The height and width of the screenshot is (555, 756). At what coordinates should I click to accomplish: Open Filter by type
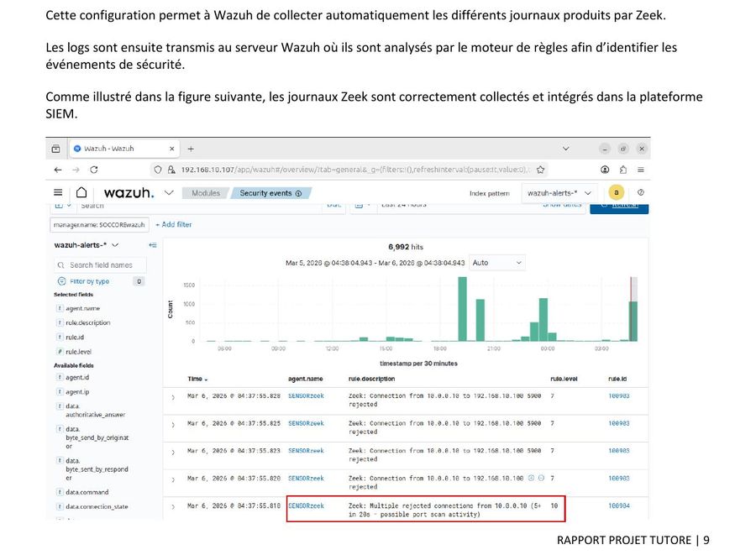[90, 281]
